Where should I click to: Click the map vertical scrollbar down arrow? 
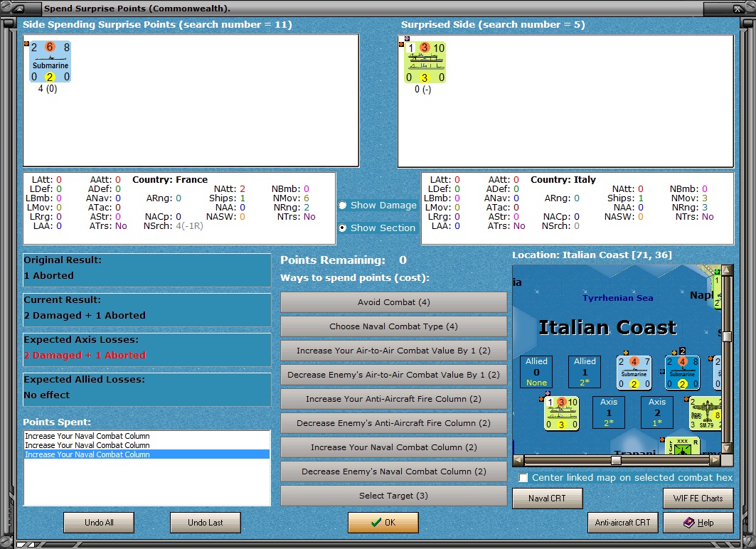(727, 448)
